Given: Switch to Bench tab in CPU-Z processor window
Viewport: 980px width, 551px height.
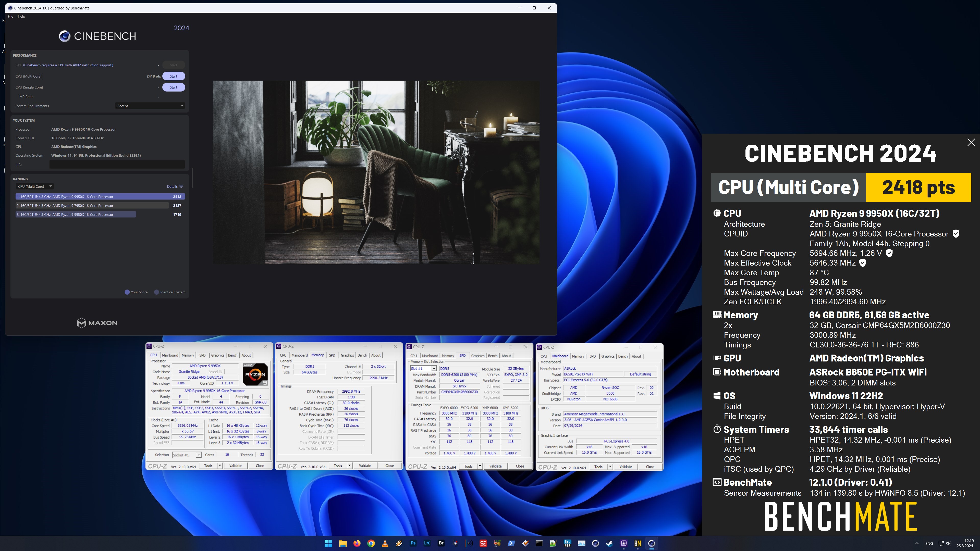Looking at the screenshot, I should [232, 355].
